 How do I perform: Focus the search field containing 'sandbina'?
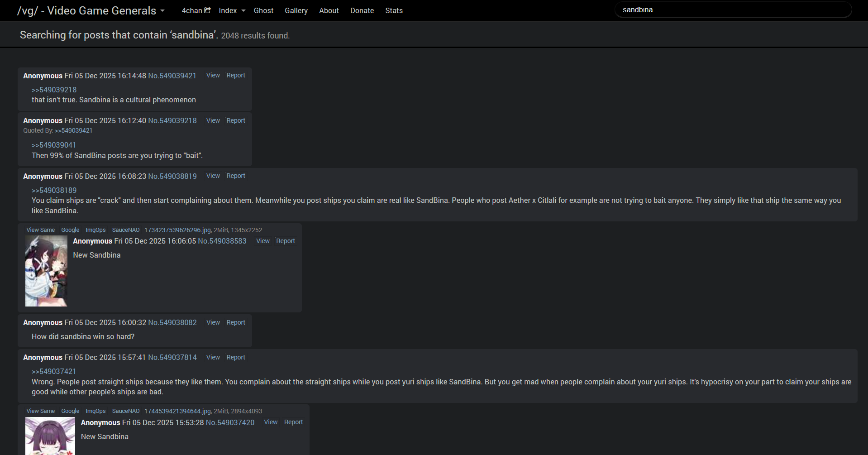point(733,10)
